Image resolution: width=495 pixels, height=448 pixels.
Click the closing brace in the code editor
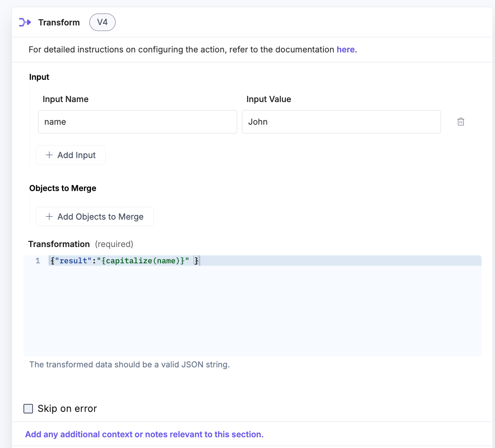coord(196,261)
